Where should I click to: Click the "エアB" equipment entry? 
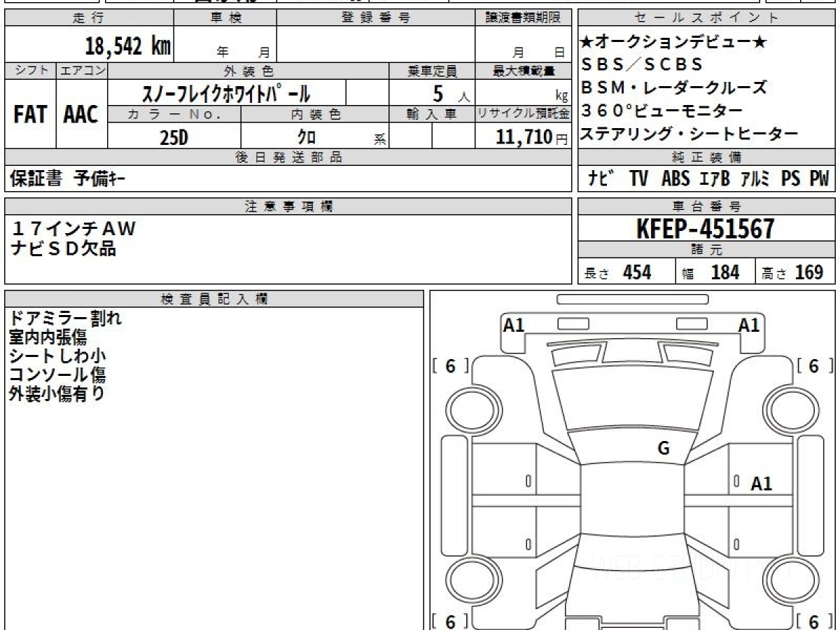click(715, 179)
